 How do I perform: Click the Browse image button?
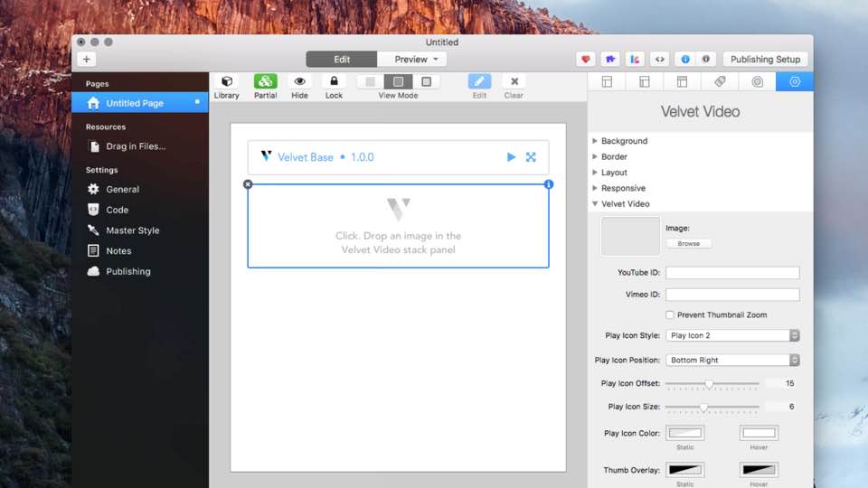tap(689, 243)
